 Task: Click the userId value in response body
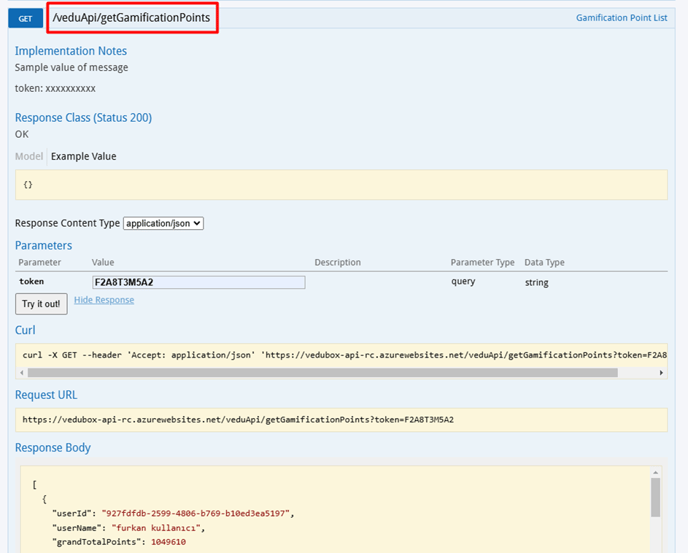point(196,513)
